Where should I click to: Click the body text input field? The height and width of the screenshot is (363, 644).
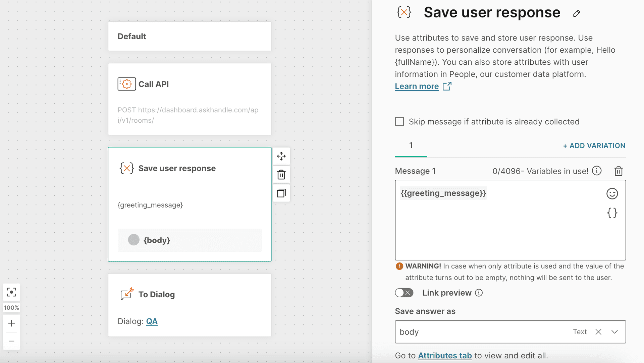tap(481, 331)
